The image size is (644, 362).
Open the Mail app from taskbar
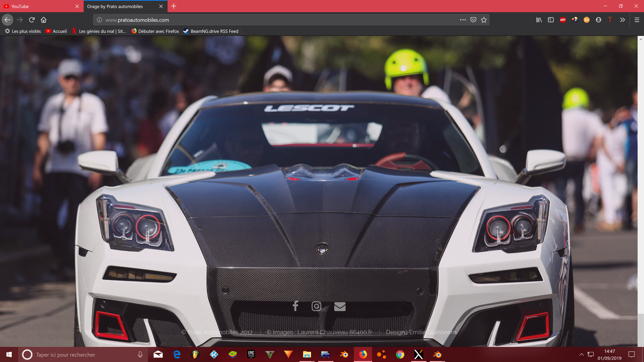click(x=158, y=354)
